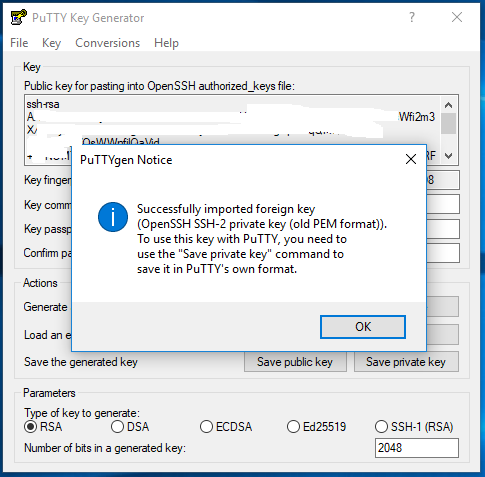Select the RSA key type

[x=43, y=427]
